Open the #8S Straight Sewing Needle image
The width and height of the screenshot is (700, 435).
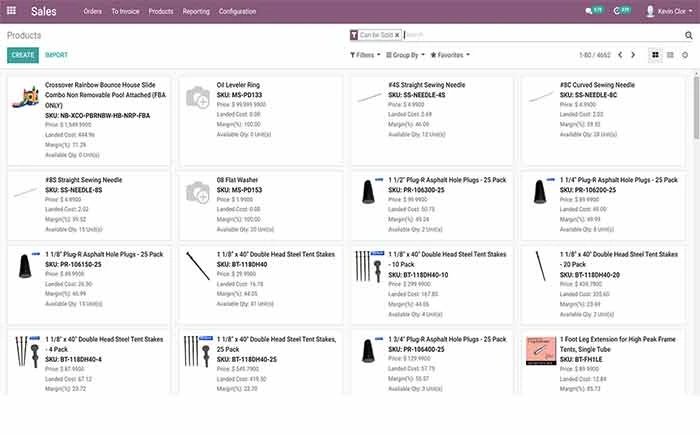(x=26, y=192)
